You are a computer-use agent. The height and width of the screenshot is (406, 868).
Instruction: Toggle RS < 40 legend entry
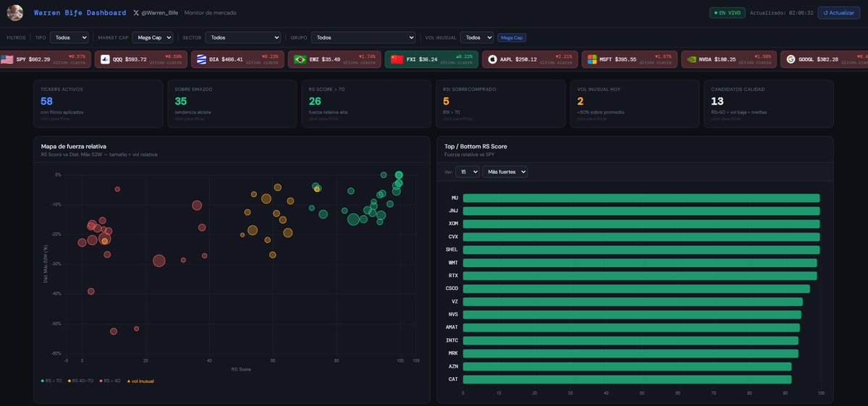tap(110, 381)
